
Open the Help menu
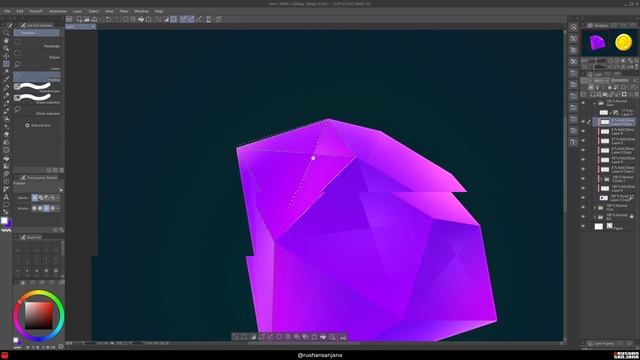[159, 11]
